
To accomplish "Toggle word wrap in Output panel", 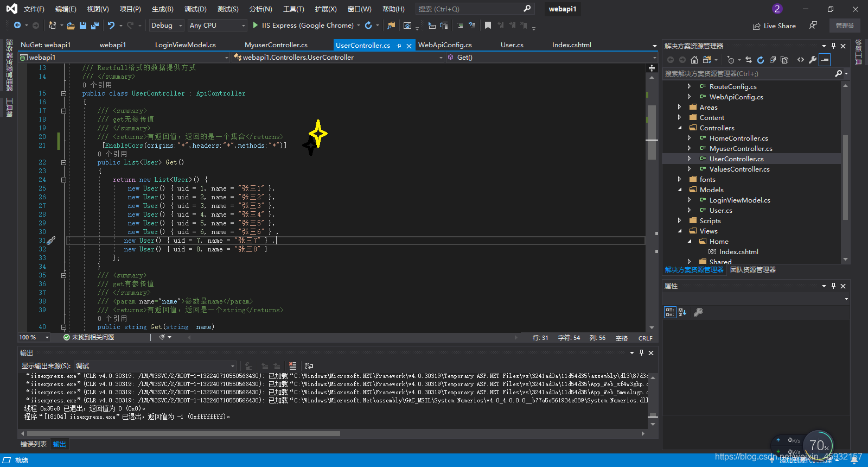I will [309, 366].
